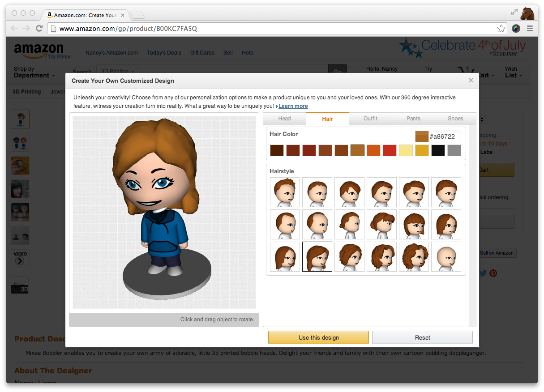The width and height of the screenshot is (544, 392).
Task: Open the Head tab
Action: tap(284, 119)
